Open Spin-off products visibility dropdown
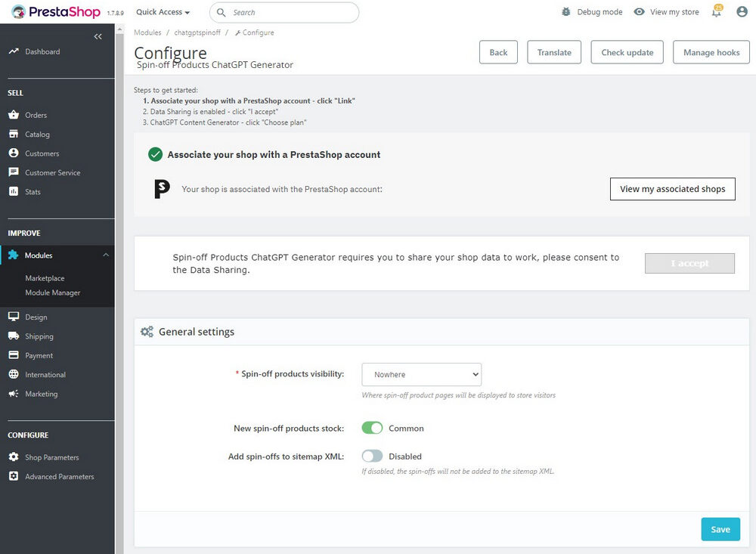Screen dimensions: 756x554 click(x=421, y=375)
